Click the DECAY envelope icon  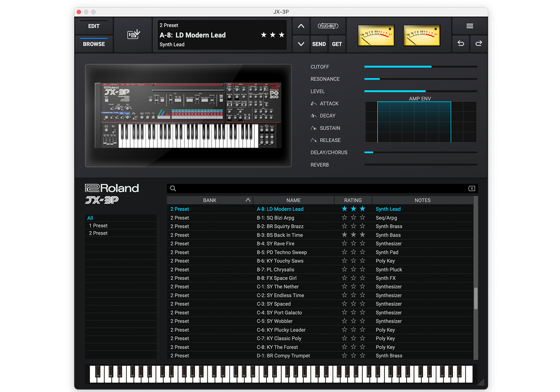click(x=314, y=115)
